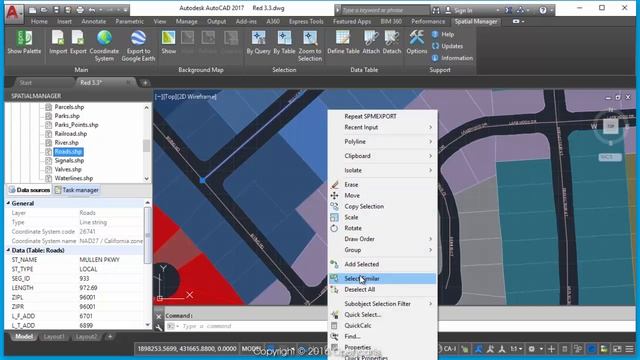Screen dimensions: 640x360
Task: Choose Move from context menu
Action: 382,196
